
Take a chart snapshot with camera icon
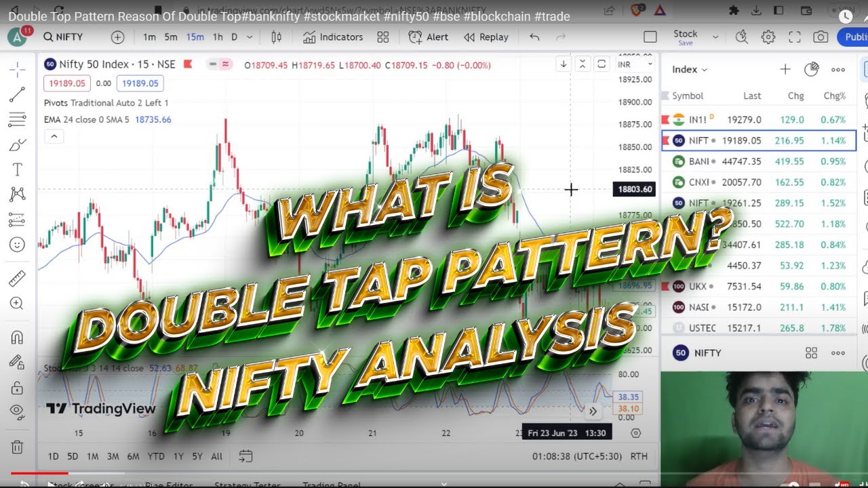tap(821, 37)
